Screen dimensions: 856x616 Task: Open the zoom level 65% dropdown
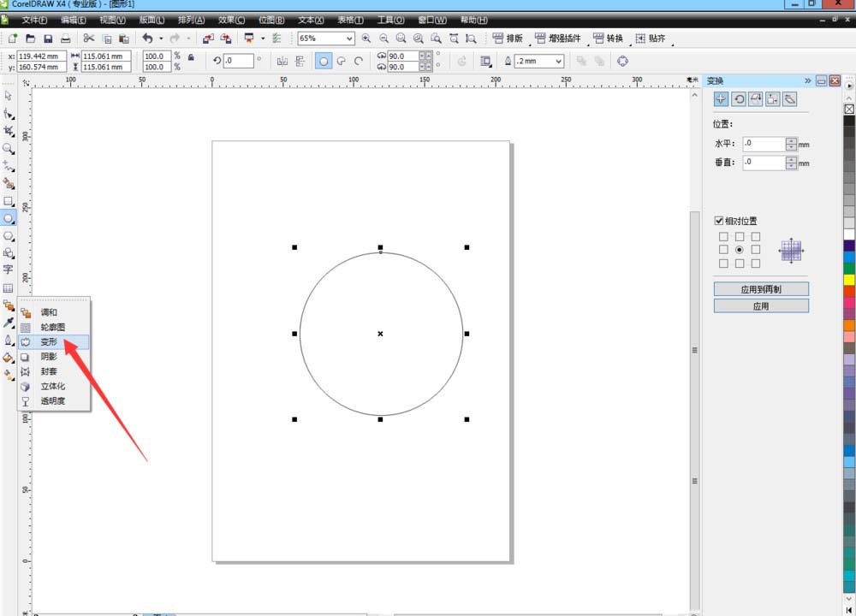(349, 38)
